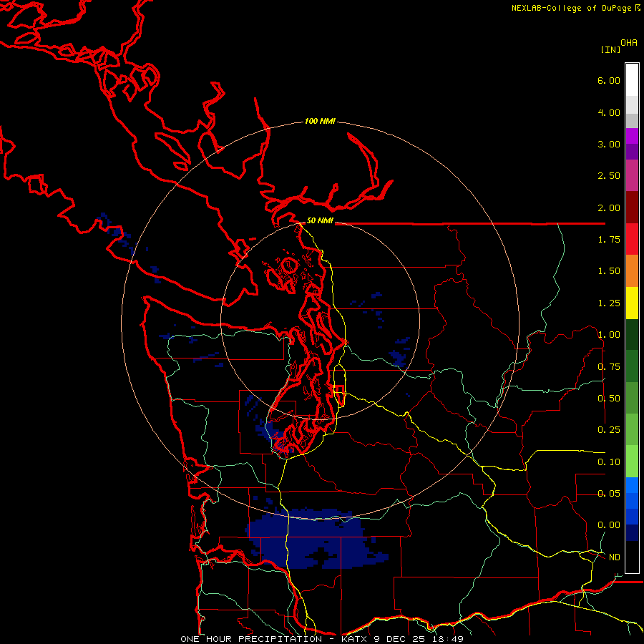This screenshot has width=644, height=644.
Task: Click the 3.00 legend value
Action: click(x=609, y=144)
